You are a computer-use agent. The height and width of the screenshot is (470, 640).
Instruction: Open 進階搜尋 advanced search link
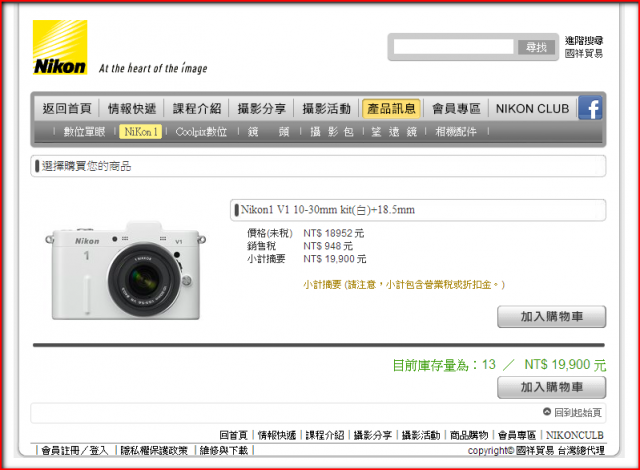coord(584,40)
